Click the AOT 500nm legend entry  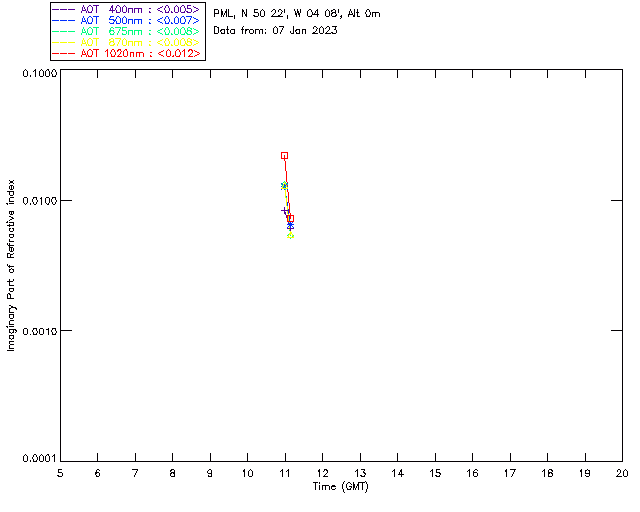[x=126, y=20]
